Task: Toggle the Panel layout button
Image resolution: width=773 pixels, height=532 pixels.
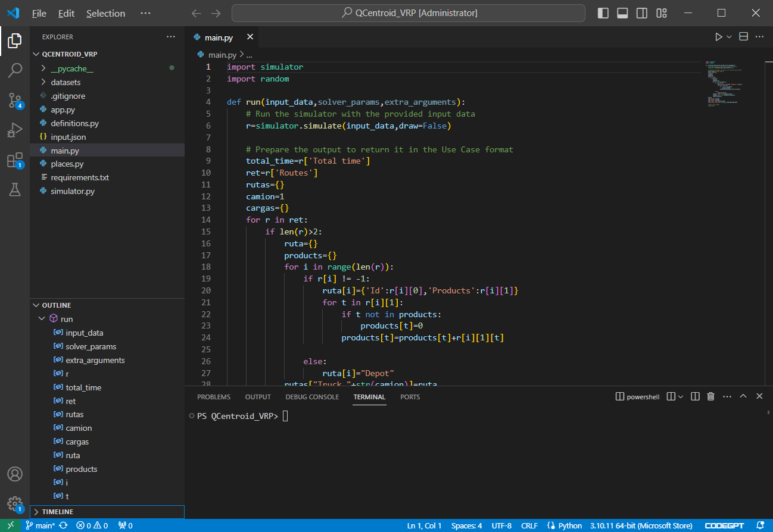Action: [622, 13]
